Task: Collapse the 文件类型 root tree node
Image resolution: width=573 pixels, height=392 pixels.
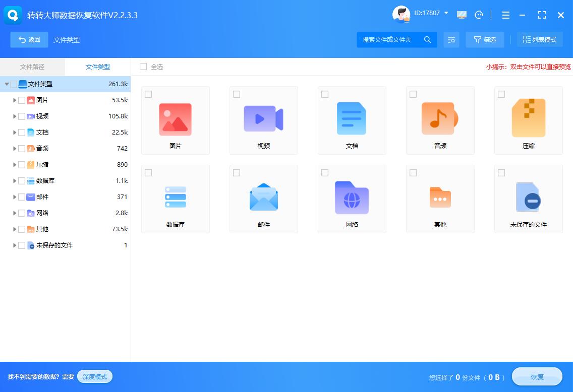Action: (7, 84)
